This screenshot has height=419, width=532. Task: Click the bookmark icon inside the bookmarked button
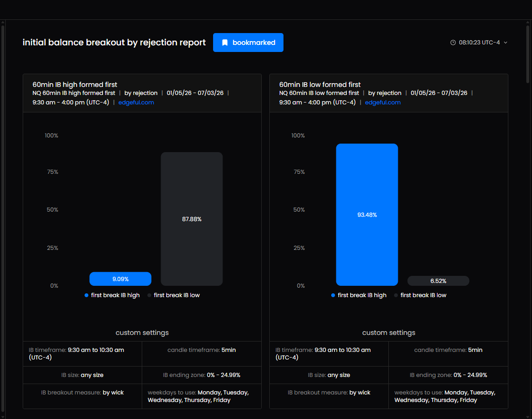click(224, 43)
